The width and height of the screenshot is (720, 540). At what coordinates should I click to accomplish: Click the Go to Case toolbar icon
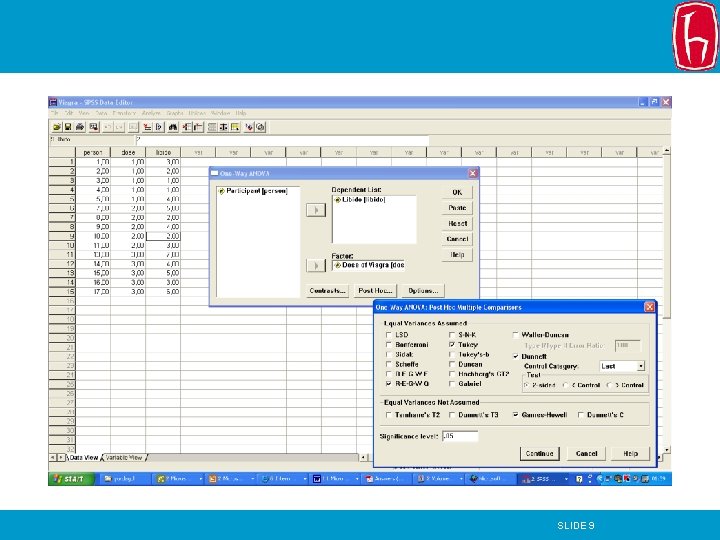pyautogui.click(x=147, y=127)
